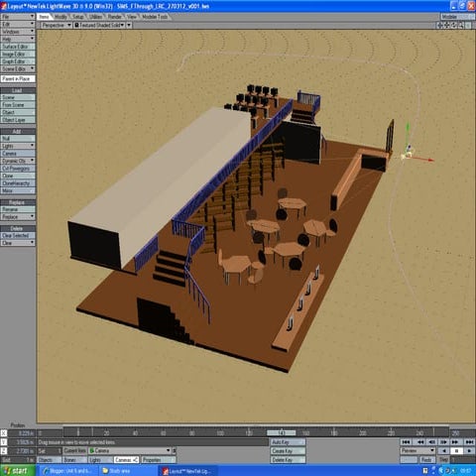Viewport: 476px width, 476px height.
Task: Click the frame slider handle on the timeline
Action: coord(282,432)
